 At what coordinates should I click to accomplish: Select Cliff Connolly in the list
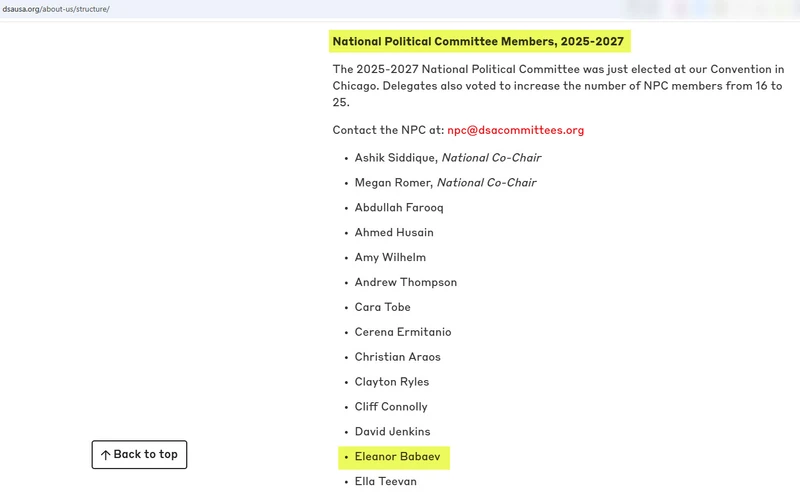[390, 407]
